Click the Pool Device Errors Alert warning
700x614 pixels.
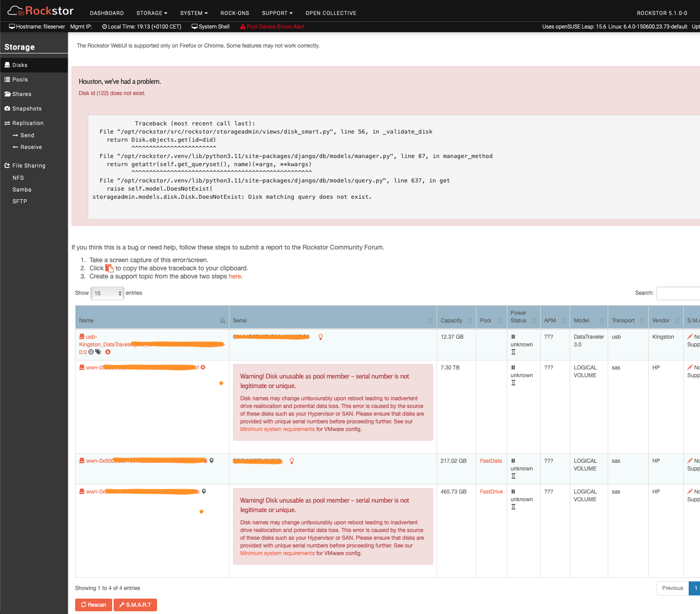pos(272,27)
